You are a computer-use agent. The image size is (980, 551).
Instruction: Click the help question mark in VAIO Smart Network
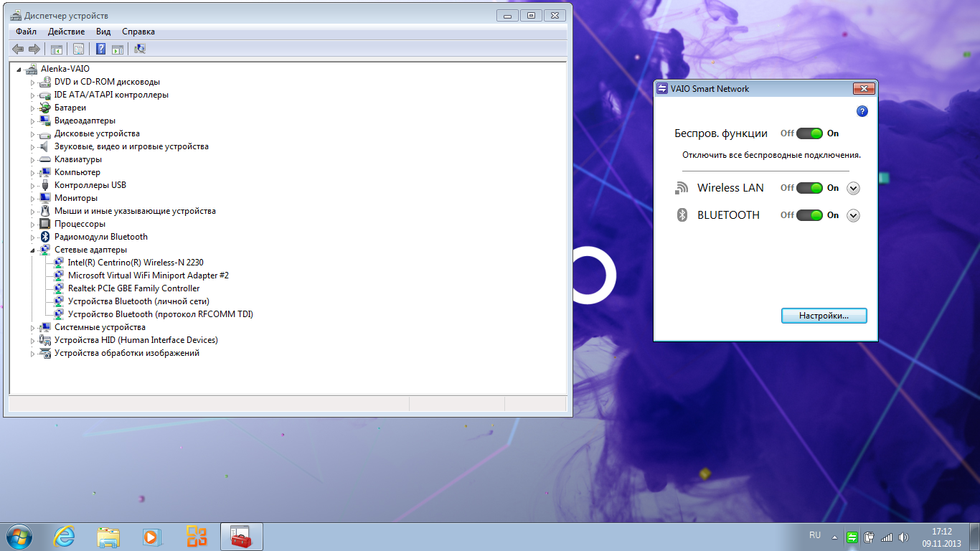(862, 111)
